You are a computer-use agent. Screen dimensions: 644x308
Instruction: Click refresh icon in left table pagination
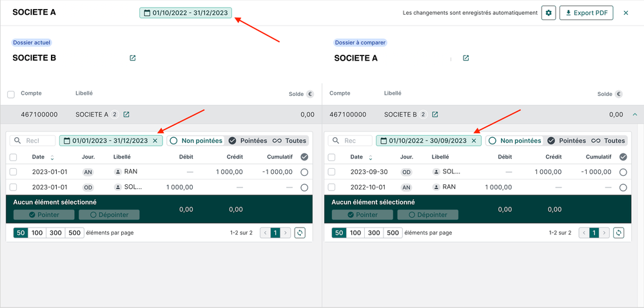pyautogui.click(x=300, y=233)
